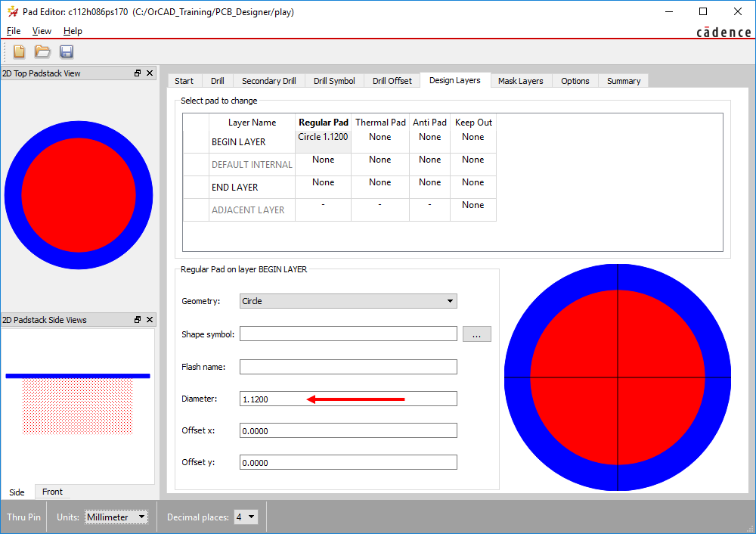Click the Open folder toolbar icon
This screenshot has width=756, height=534.
tap(42, 51)
